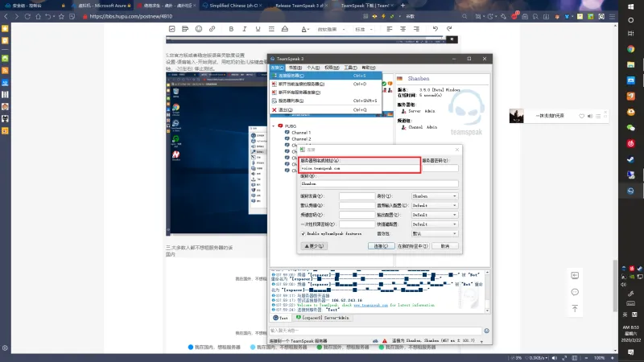Image resolution: width=644 pixels, height=362 pixels.
Task: Click the 在新的标签中 button
Action: pos(413,246)
